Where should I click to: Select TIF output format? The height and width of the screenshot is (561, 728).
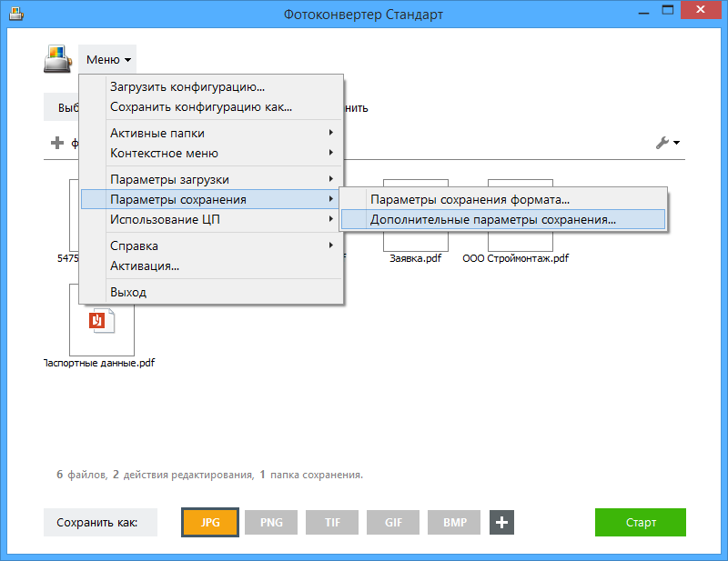332,523
